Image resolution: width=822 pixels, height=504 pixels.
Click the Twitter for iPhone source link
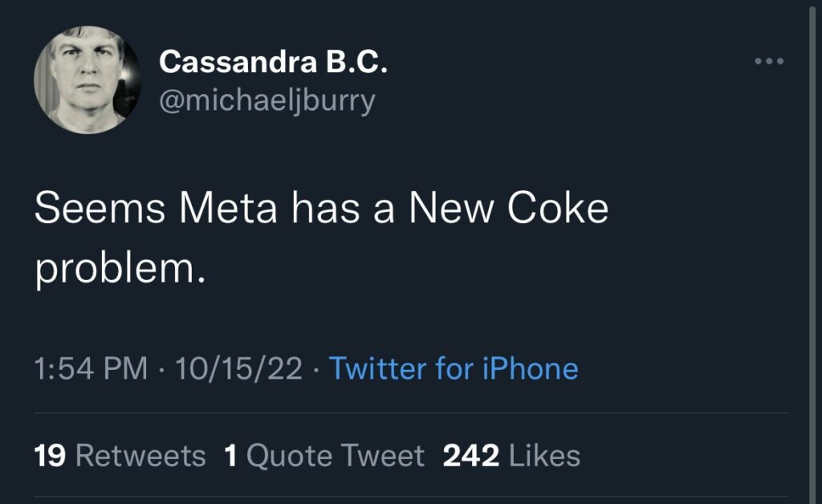[454, 368]
